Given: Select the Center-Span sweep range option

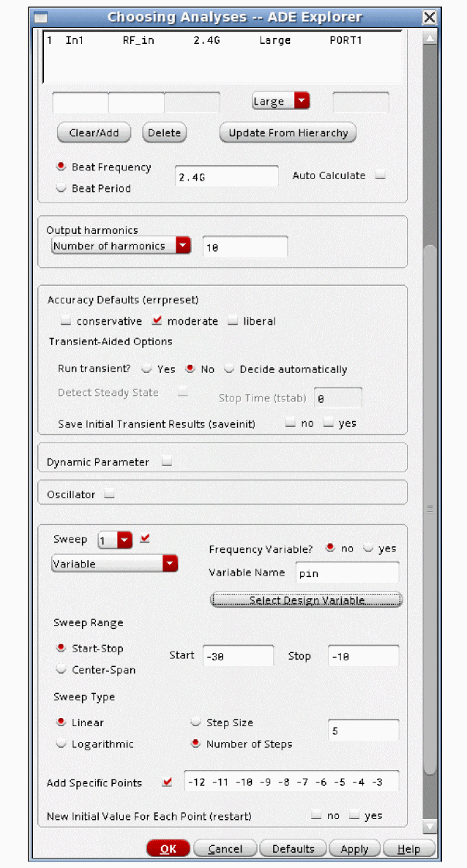Looking at the screenshot, I should pyautogui.click(x=62, y=670).
